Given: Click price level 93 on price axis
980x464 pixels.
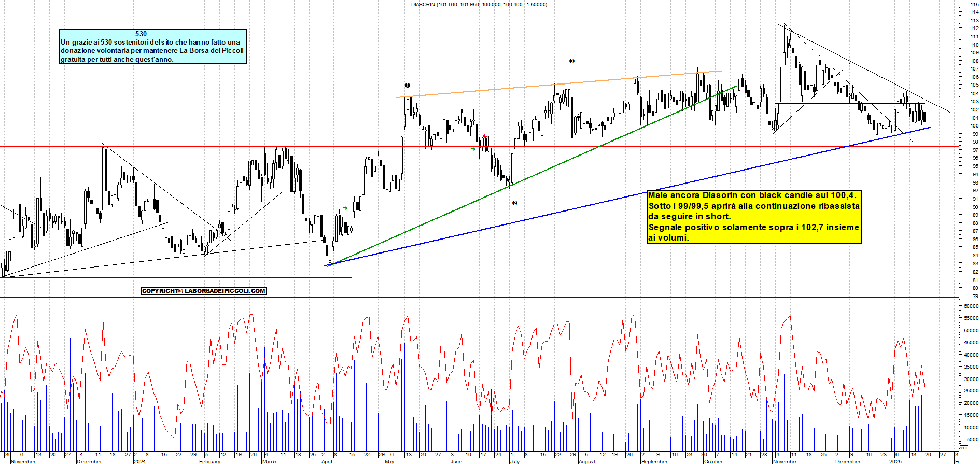Looking at the screenshot, I should click(975, 182).
